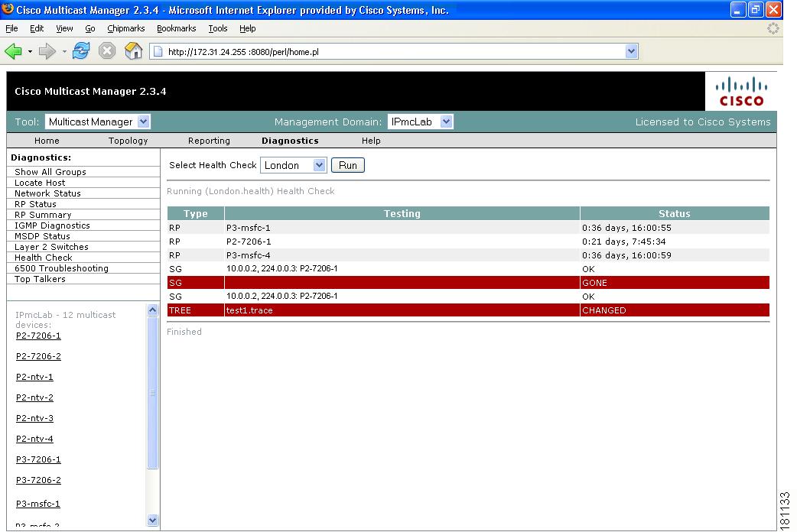The image size is (797, 532).
Task: Click the device list scroll down arrow
Action: click(152, 520)
